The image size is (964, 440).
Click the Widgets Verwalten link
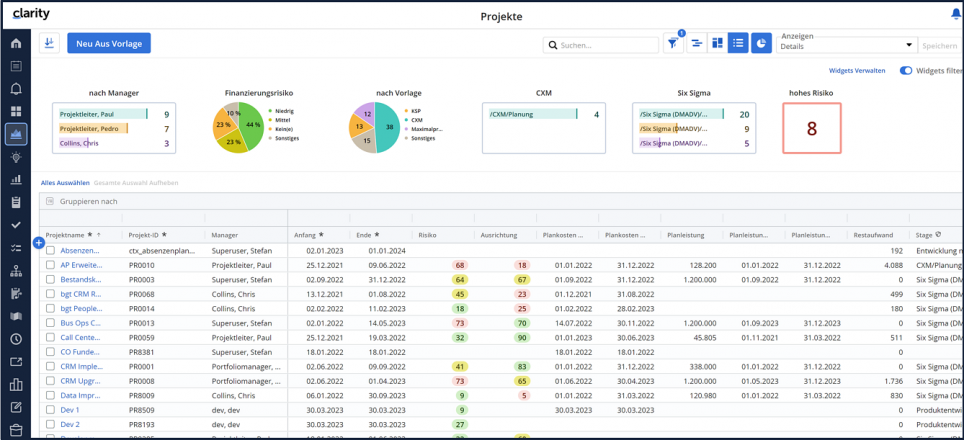[857, 71]
